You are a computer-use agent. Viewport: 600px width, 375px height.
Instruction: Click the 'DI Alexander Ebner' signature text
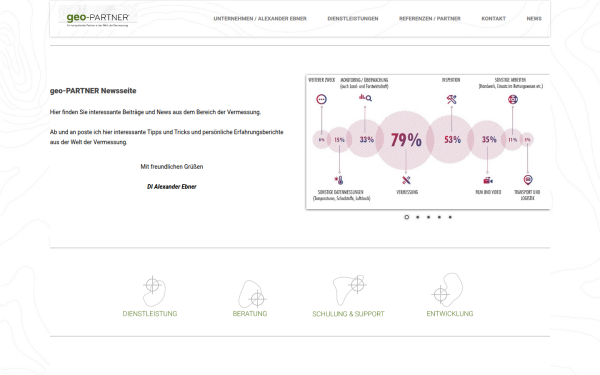coord(171,187)
